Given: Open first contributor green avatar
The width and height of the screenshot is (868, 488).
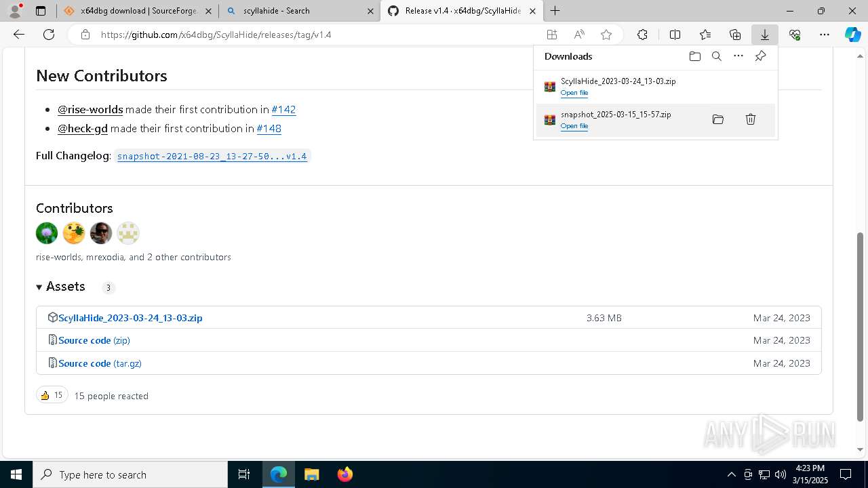Looking at the screenshot, I should (x=47, y=233).
